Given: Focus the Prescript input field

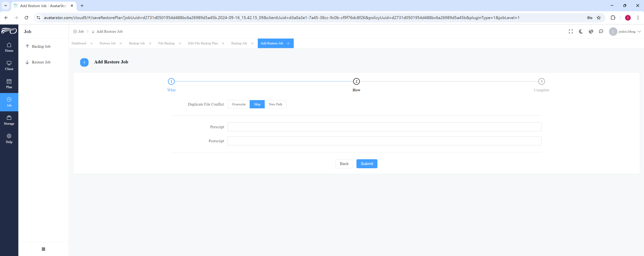Looking at the screenshot, I should point(384,127).
